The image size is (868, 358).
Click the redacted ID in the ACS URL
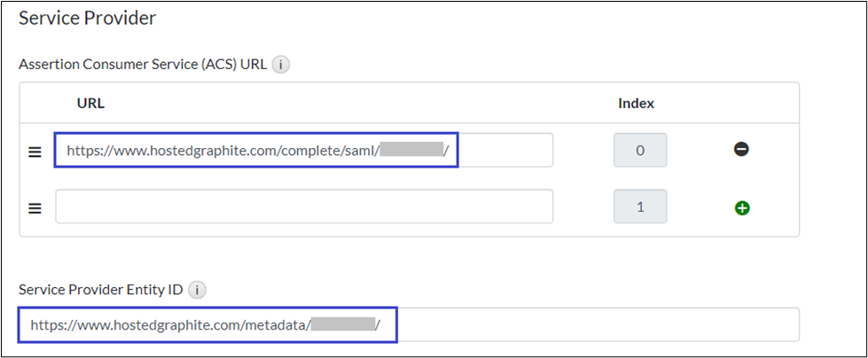point(411,151)
